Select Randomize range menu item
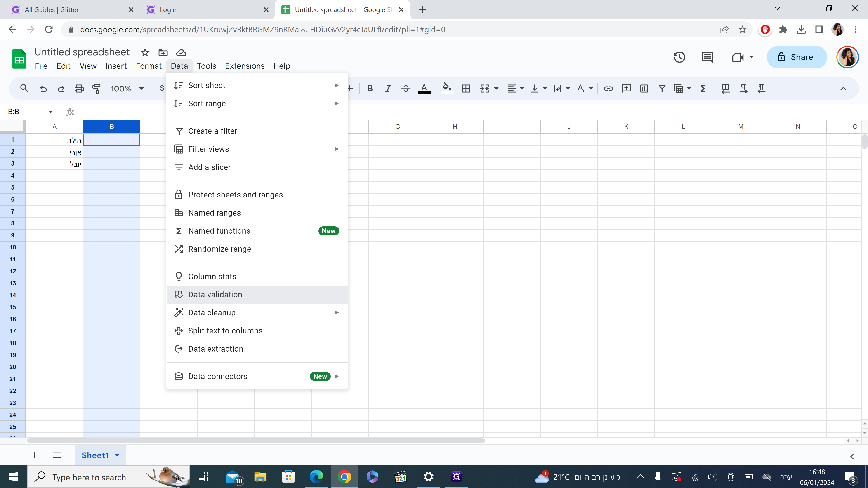Screen dimensions: 868x488 (x=257, y=249)
